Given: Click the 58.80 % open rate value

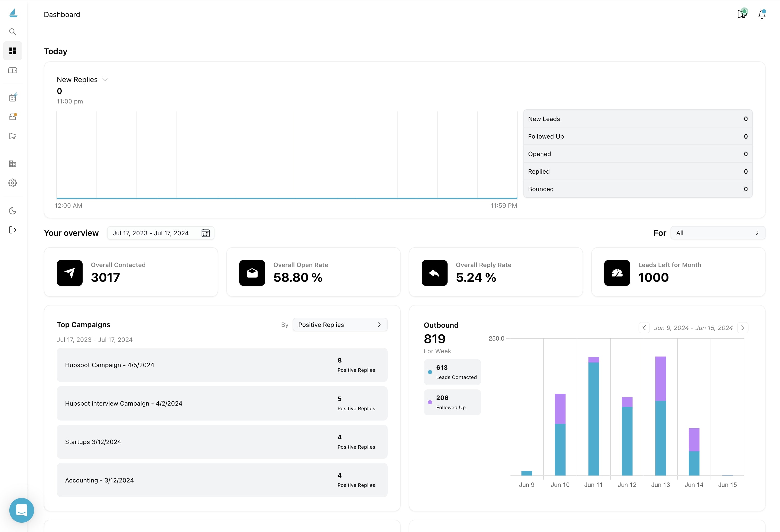Looking at the screenshot, I should point(298,278).
